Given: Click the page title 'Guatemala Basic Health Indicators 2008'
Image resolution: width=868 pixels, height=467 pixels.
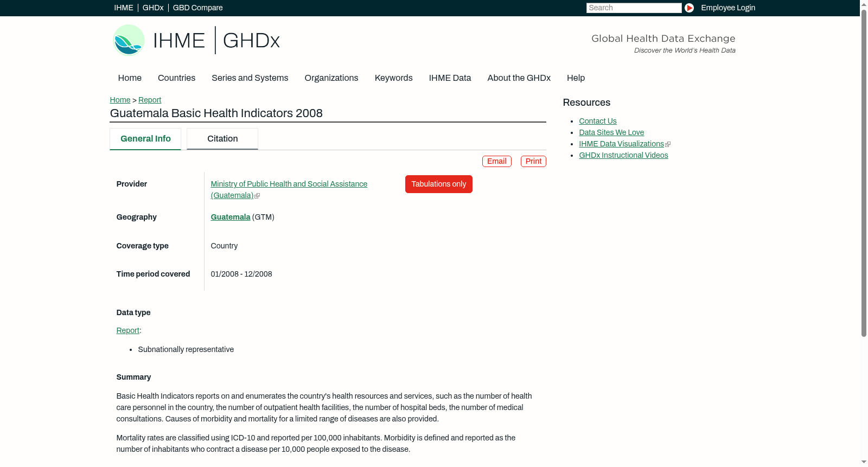Looking at the screenshot, I should (x=216, y=113).
